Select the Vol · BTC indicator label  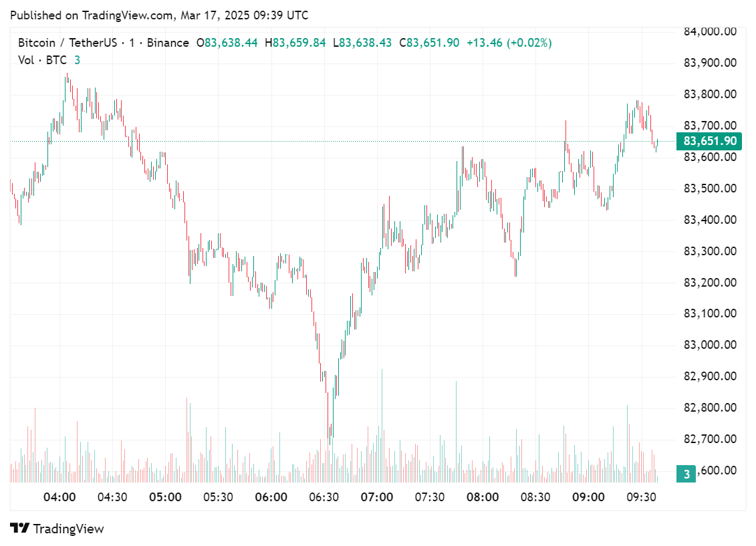click(x=42, y=60)
